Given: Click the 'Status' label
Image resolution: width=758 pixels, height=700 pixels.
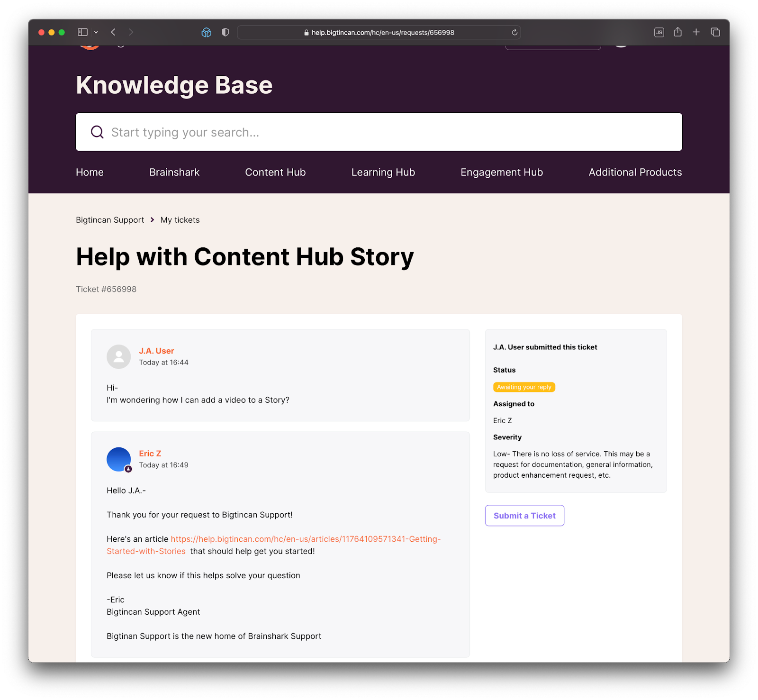Looking at the screenshot, I should 504,370.
